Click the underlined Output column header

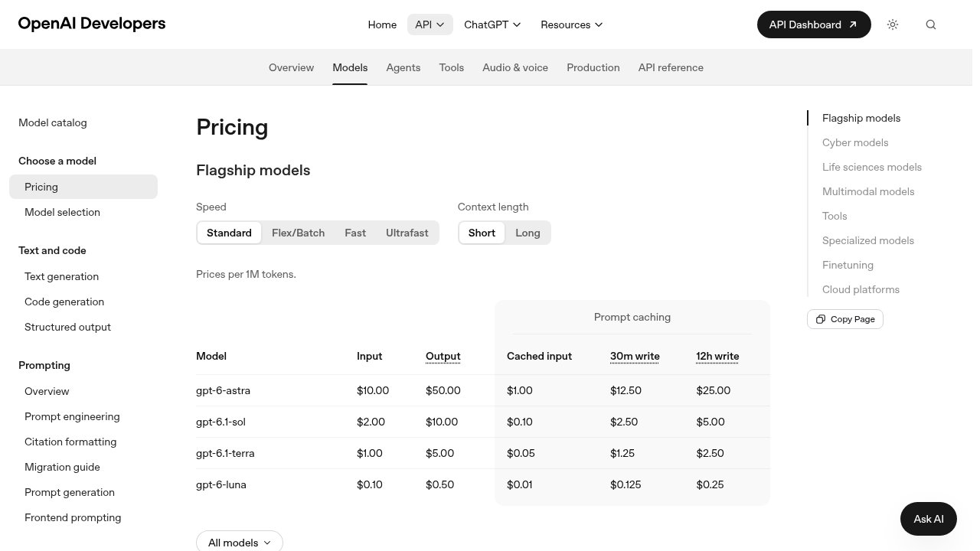[x=443, y=356]
